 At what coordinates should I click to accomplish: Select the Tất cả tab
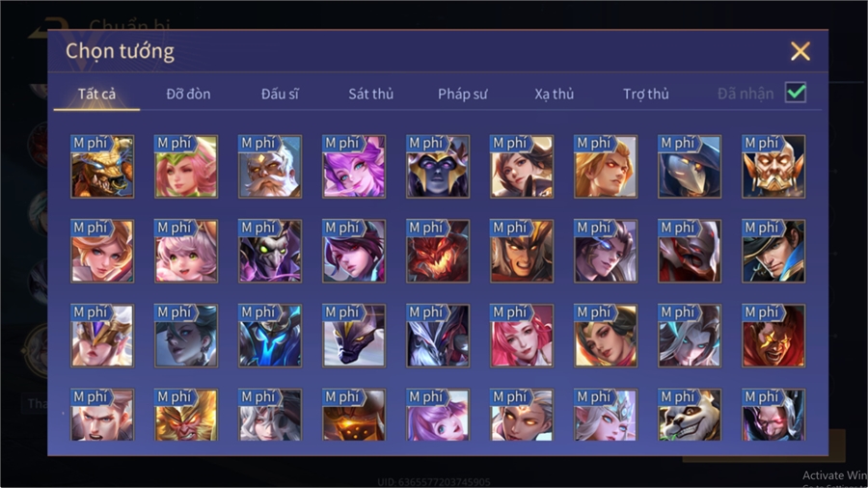click(x=96, y=95)
